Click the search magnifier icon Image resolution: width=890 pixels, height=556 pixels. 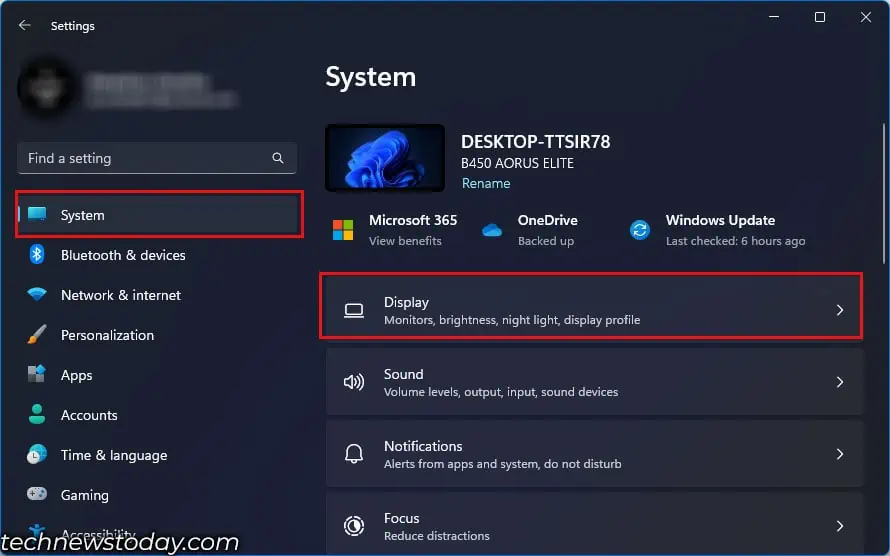278,158
